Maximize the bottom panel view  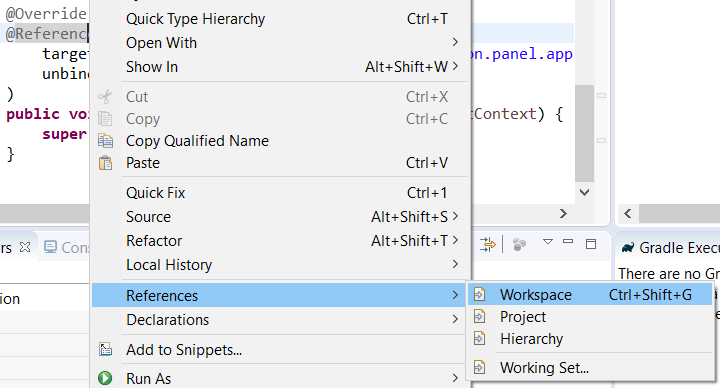(591, 244)
